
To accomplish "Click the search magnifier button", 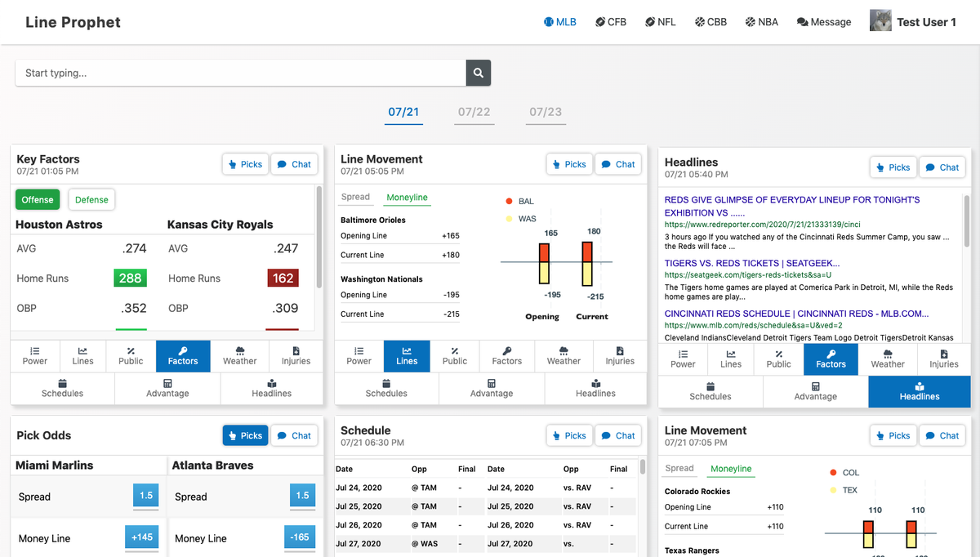I will tap(479, 73).
